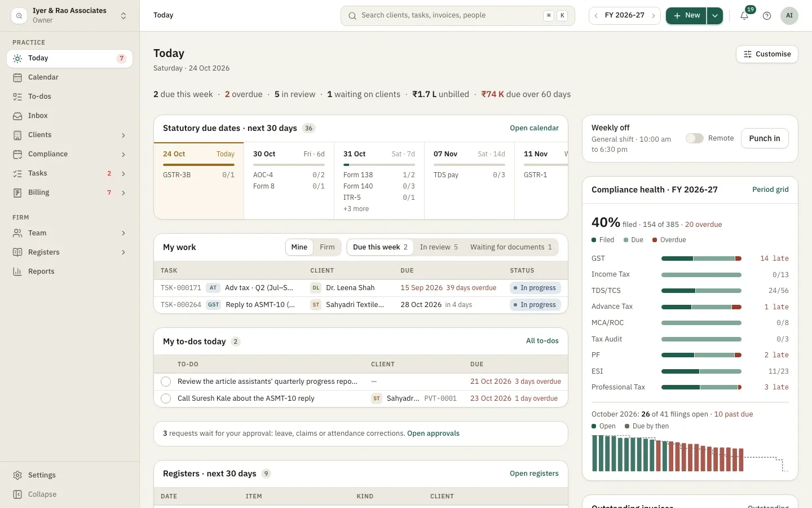This screenshot has height=508, width=812.
Task: Toggle the Remote switch
Action: [695, 138]
